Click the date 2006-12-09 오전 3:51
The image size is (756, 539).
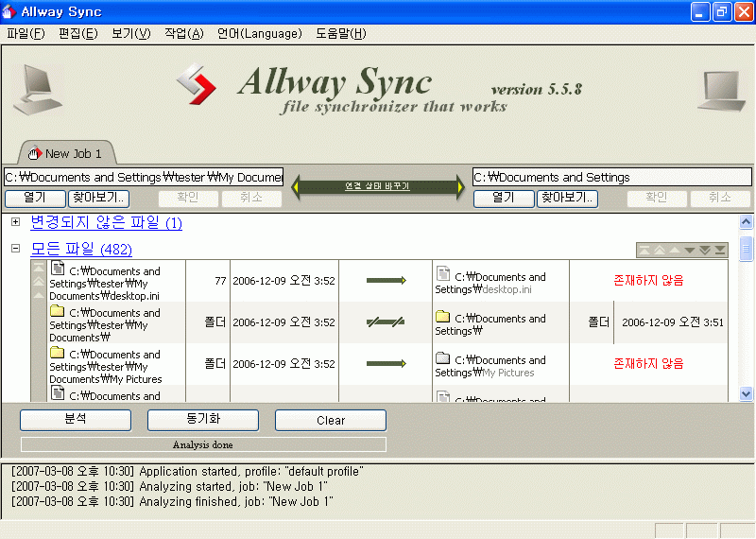[x=673, y=322]
